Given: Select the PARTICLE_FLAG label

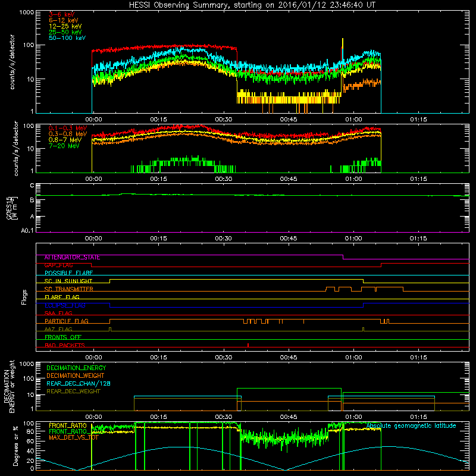Looking at the screenshot, I should (67, 321).
